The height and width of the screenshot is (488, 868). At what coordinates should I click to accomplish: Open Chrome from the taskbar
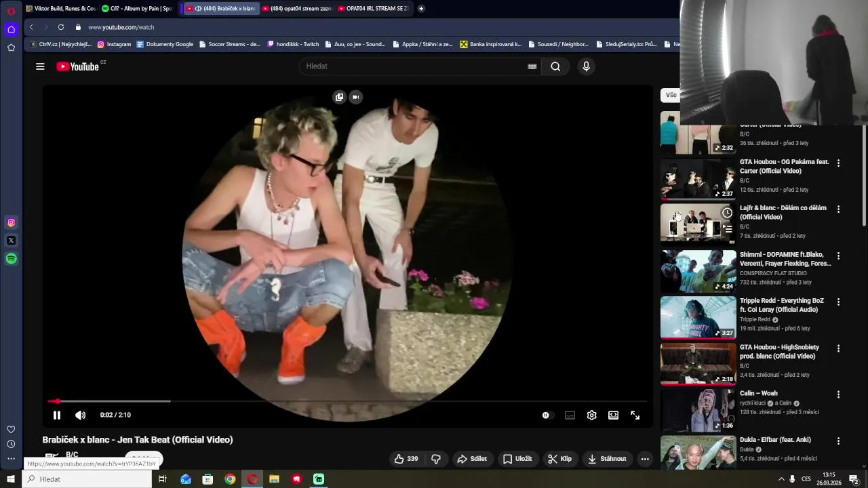click(230, 479)
